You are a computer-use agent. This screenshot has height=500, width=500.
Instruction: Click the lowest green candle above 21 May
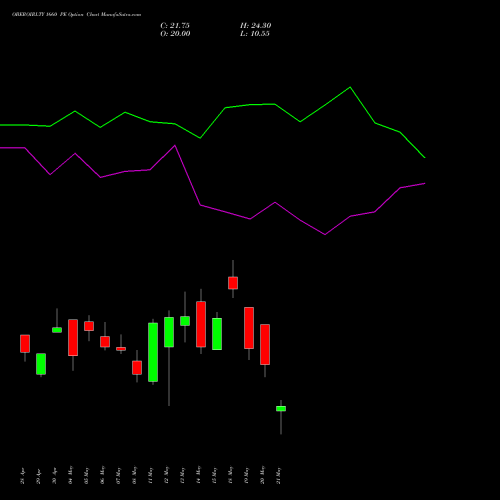pyautogui.click(x=281, y=409)
